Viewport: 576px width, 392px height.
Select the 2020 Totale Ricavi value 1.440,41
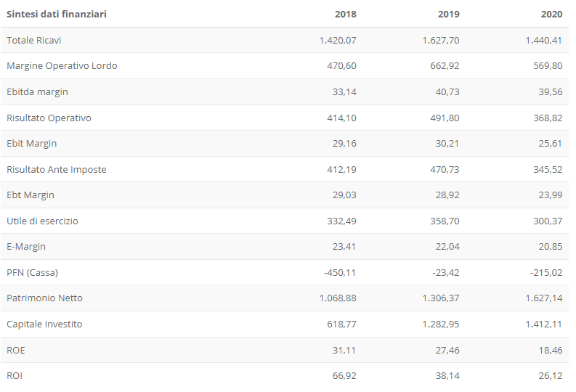tap(543, 41)
